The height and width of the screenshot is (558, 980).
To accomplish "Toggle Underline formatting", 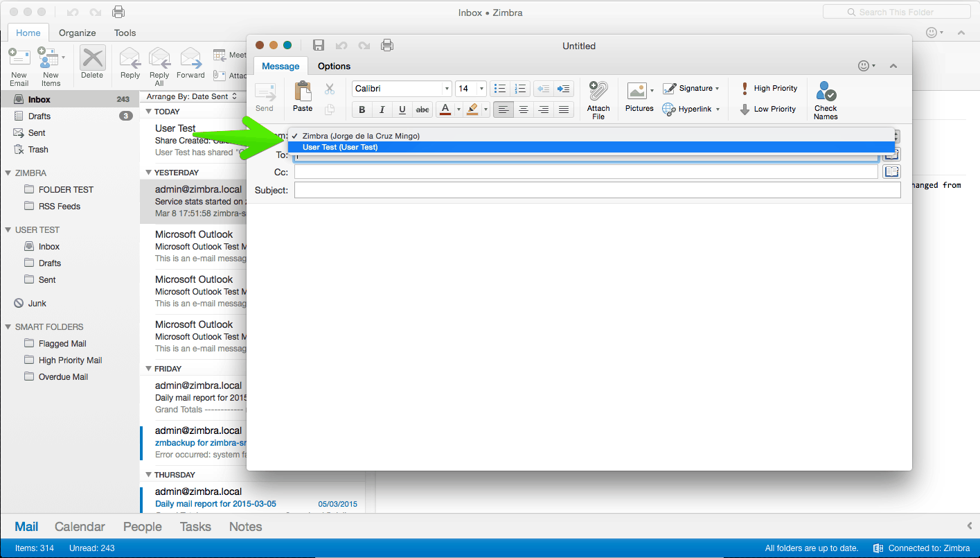I will 402,110.
